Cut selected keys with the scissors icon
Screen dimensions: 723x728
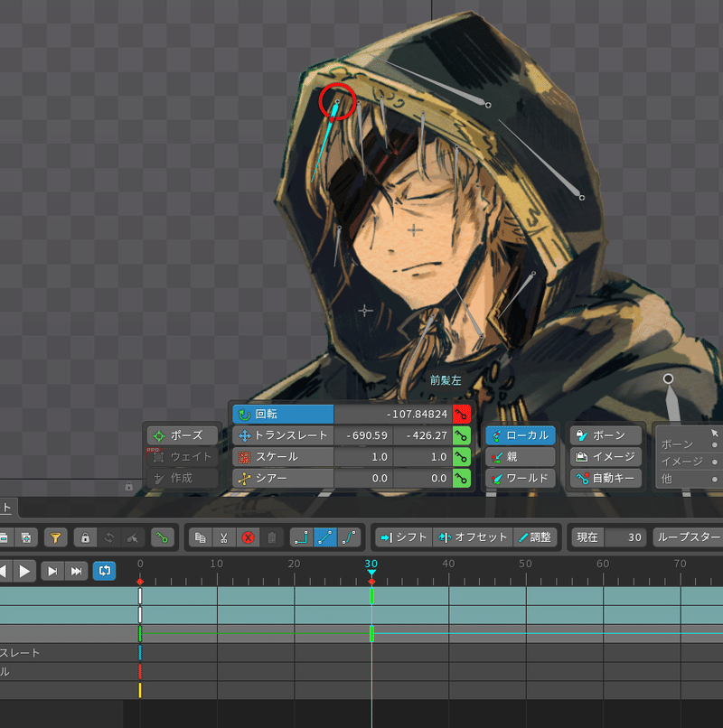click(x=224, y=537)
